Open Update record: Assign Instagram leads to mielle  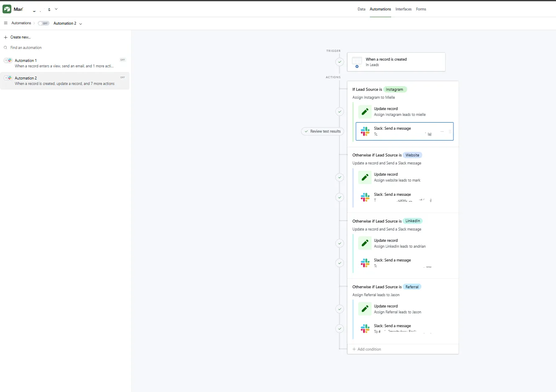click(405, 112)
